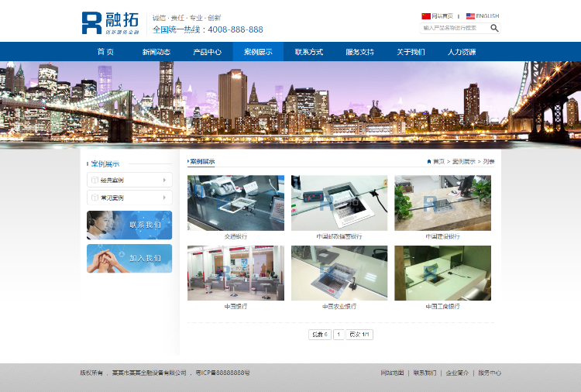The image size is (581, 392).
Task: Click the 加入我们 banner image
Action: point(129,259)
